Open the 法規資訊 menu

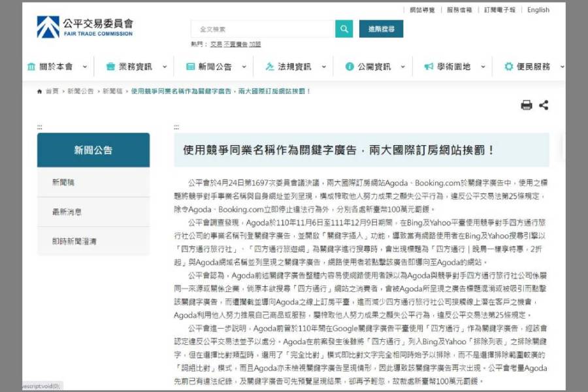tap(295, 67)
